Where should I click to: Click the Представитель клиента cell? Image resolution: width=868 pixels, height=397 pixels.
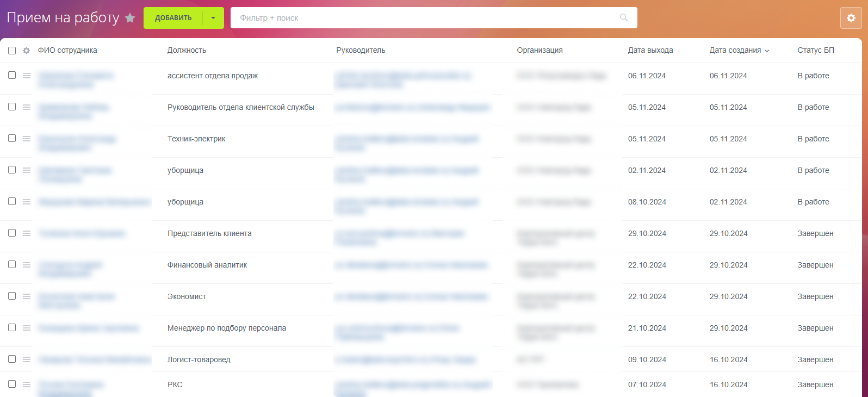click(x=209, y=233)
